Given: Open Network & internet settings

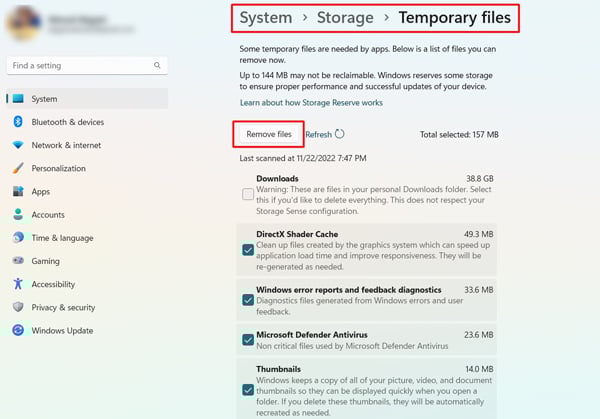Looking at the screenshot, I should click(x=87, y=145).
